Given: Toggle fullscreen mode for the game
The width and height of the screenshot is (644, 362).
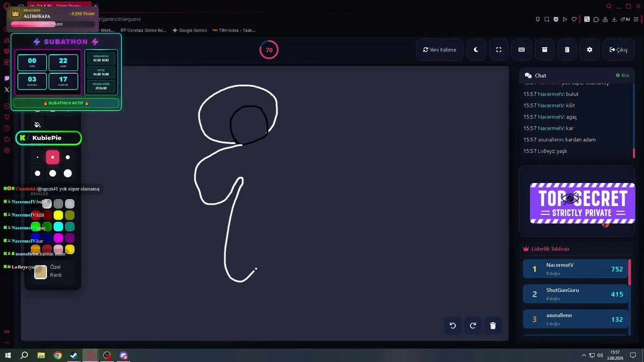Looking at the screenshot, I should coord(499,50).
